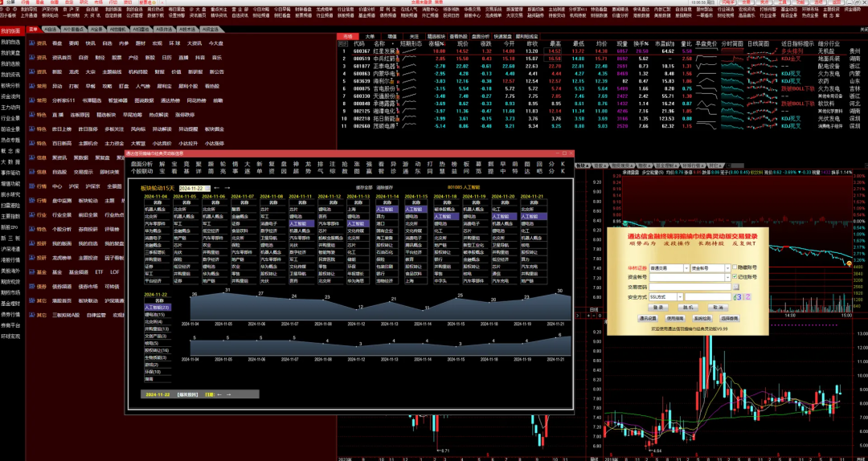Click the icon beside 信息 row with 自选股
The image size is (868, 461).
coord(32,172)
